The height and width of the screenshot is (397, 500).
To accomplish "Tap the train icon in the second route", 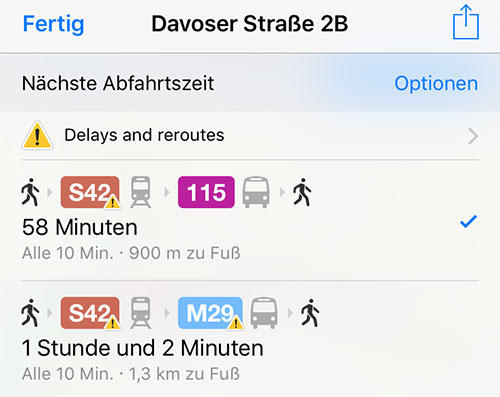I will [x=141, y=313].
